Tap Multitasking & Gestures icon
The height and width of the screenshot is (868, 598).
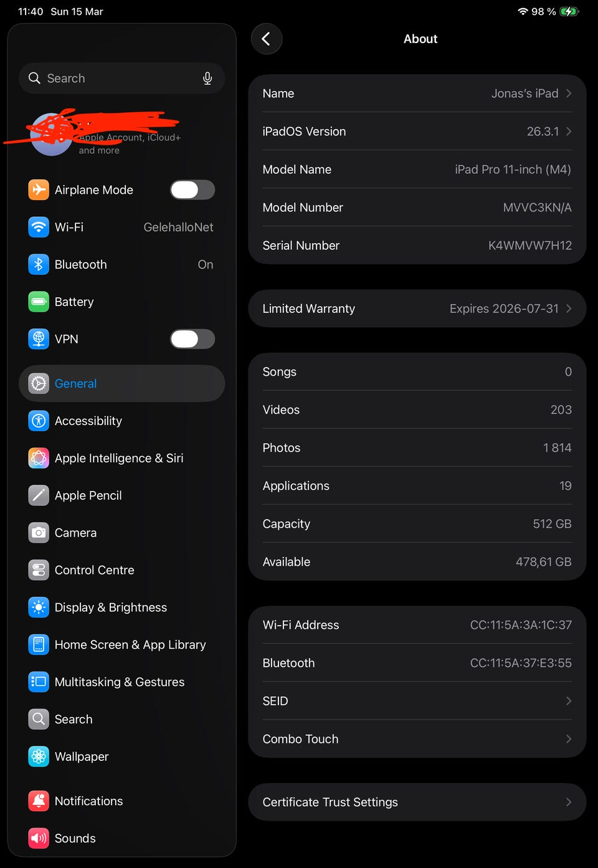39,682
